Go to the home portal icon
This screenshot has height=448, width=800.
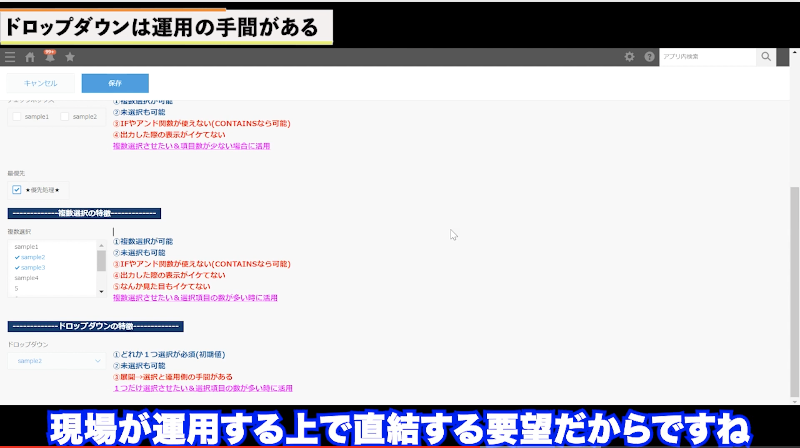(30, 57)
